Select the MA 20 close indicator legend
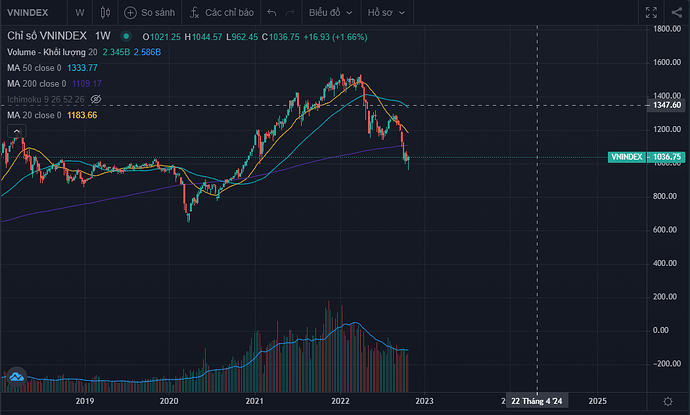The image size is (690, 415). click(x=34, y=115)
